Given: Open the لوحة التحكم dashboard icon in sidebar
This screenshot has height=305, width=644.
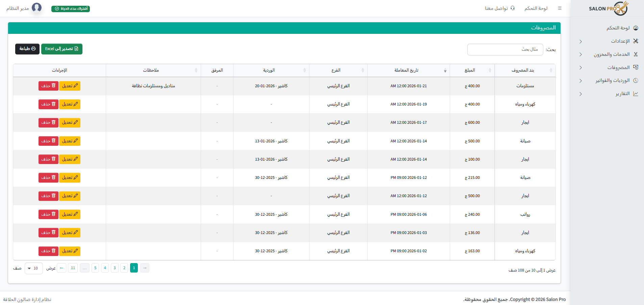Looking at the screenshot, I should [x=636, y=28].
